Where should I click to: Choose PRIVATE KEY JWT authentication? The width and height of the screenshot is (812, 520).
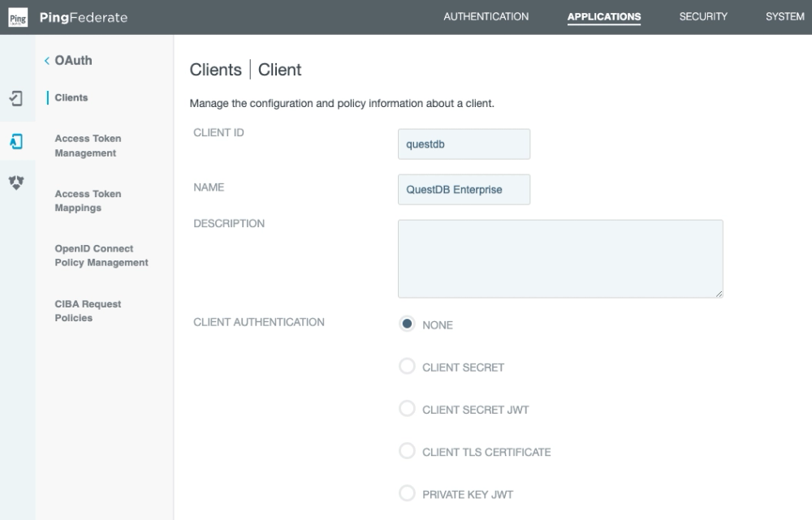point(407,492)
